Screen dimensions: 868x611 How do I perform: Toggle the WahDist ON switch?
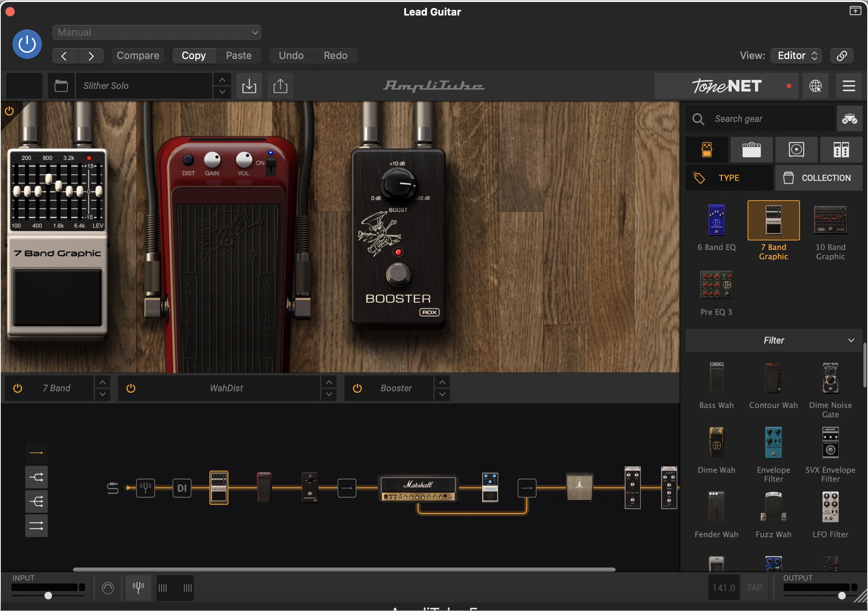click(x=271, y=166)
